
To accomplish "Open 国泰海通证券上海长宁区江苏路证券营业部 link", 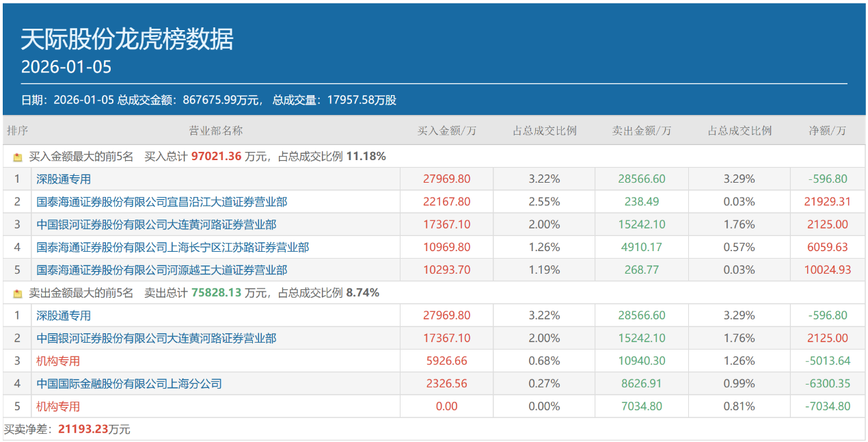I will [172, 247].
